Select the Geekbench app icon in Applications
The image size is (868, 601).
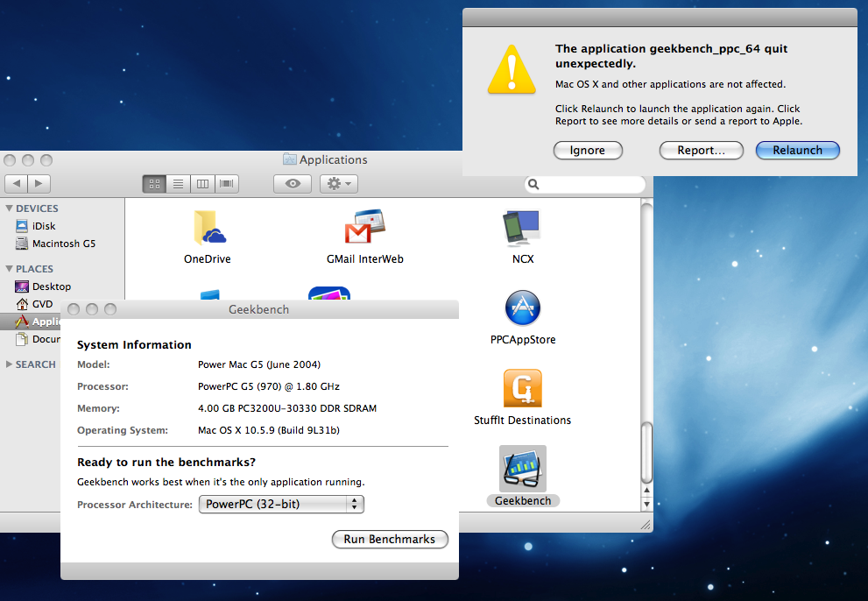pos(523,469)
